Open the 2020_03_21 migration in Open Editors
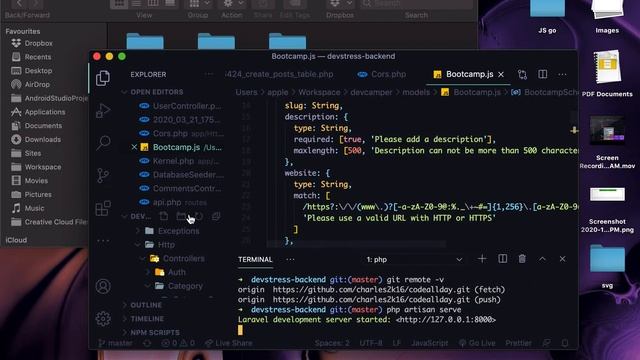The image size is (640, 360). click(182, 120)
